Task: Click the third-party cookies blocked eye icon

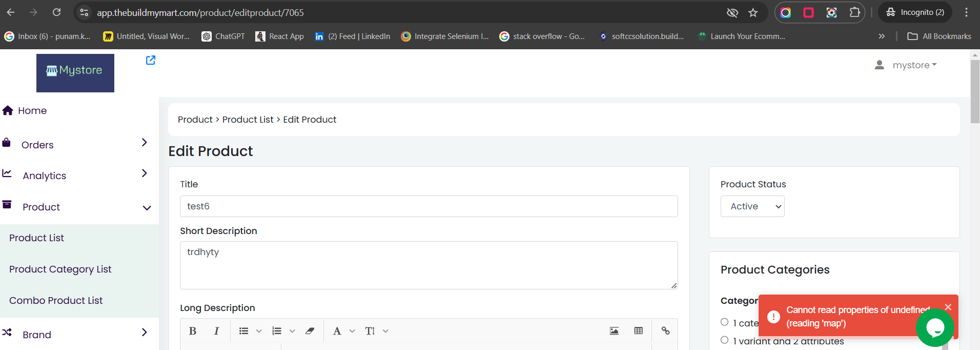Action: [732, 12]
